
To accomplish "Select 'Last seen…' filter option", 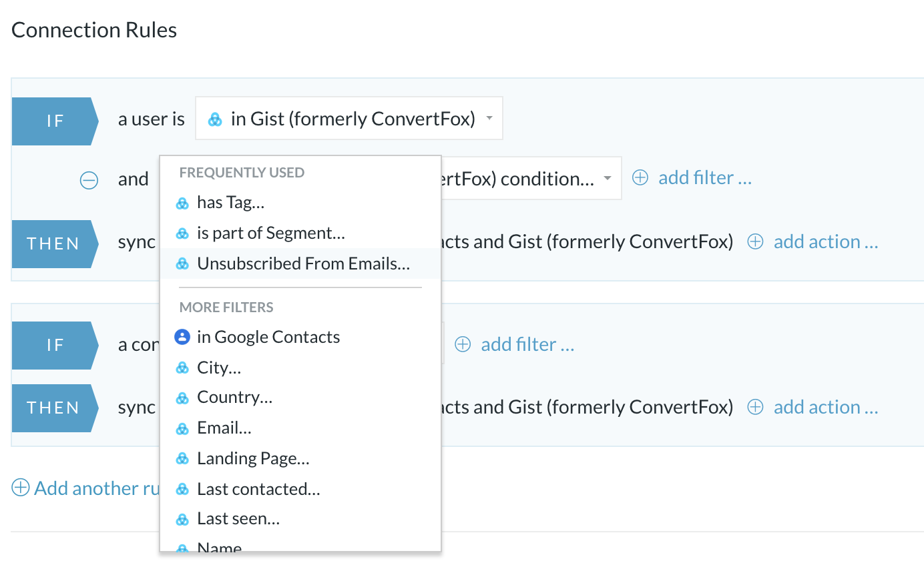I will [300, 519].
